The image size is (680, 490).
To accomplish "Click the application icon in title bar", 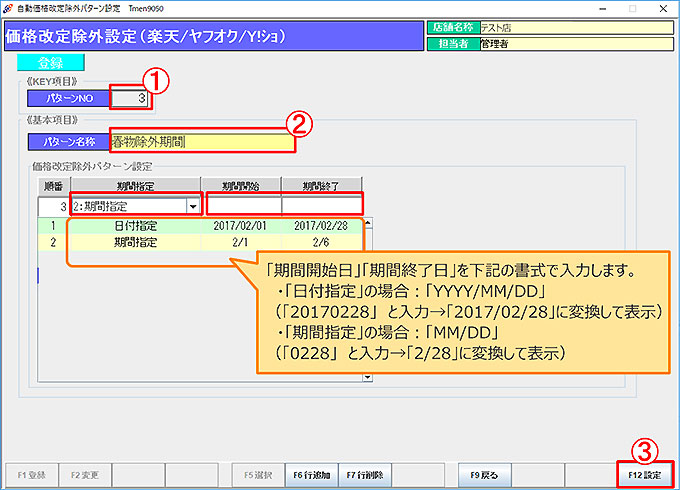I will coord(7,8).
